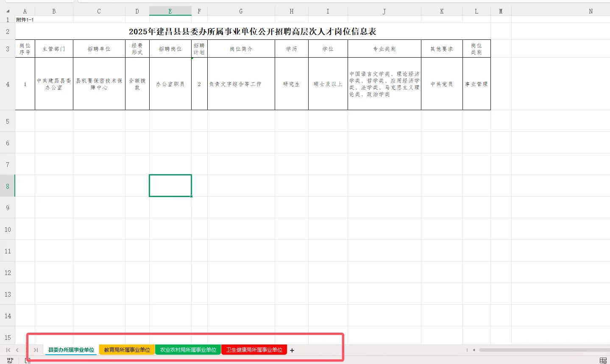Open the 教育局所属事业单位 sheet tab
The height and width of the screenshot is (364, 610).
tap(127, 350)
